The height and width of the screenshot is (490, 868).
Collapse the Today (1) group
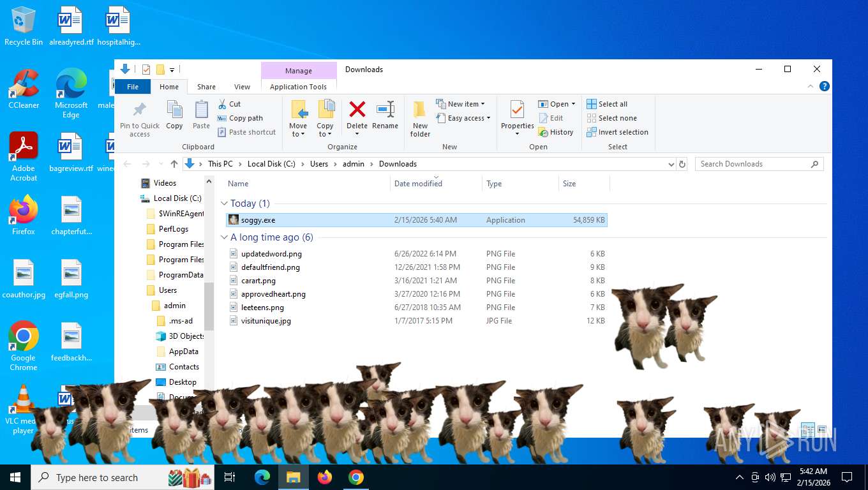click(x=224, y=204)
